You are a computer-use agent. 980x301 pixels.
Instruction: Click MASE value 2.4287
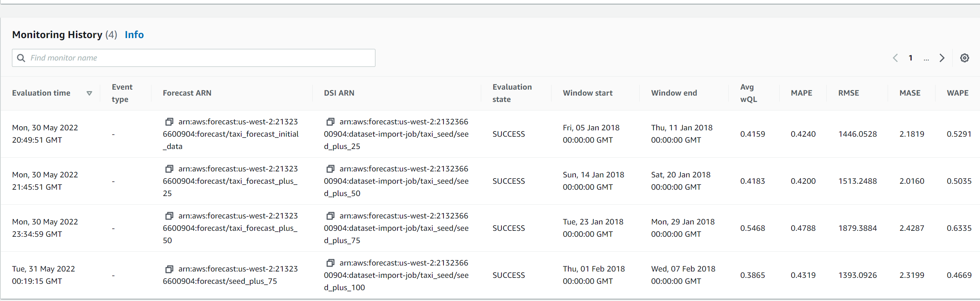point(912,229)
